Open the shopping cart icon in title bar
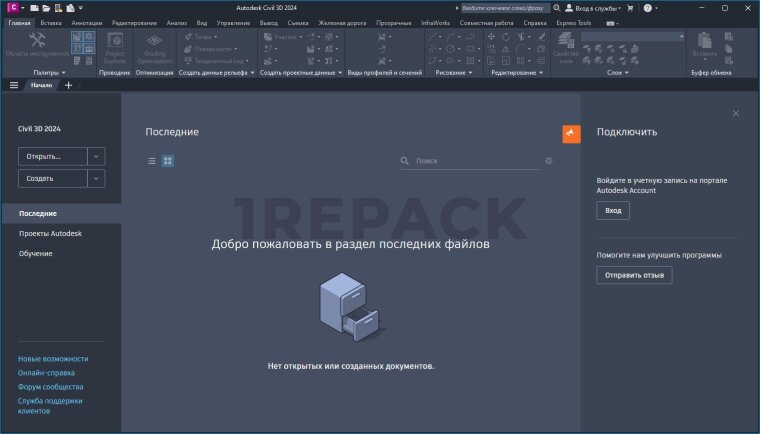This screenshot has height=434, width=760. point(630,8)
